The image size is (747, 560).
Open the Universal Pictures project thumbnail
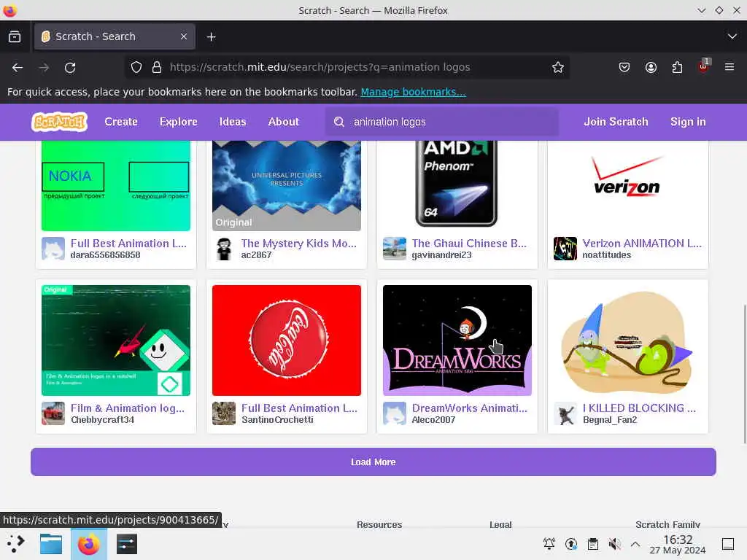[x=286, y=186]
